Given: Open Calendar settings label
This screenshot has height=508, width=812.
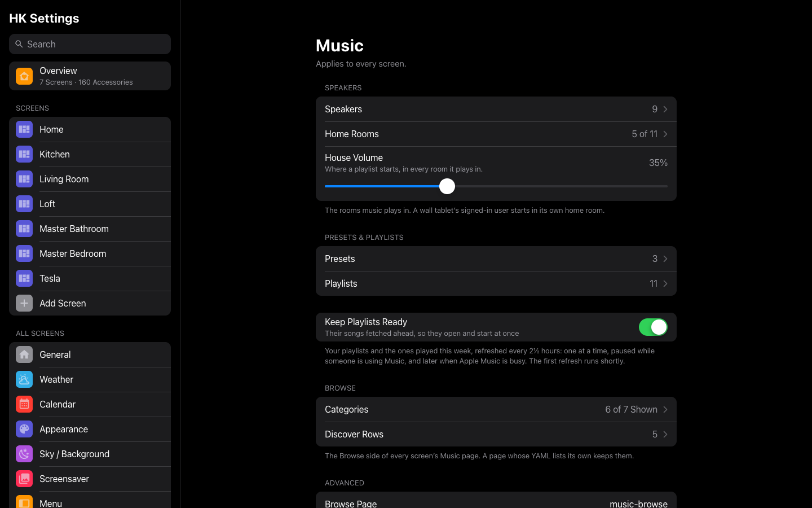Looking at the screenshot, I should 58,404.
